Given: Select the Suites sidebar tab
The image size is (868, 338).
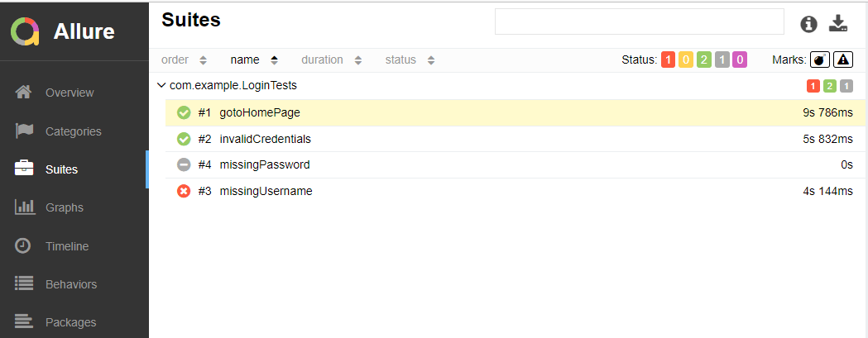Looking at the screenshot, I should (x=61, y=169).
